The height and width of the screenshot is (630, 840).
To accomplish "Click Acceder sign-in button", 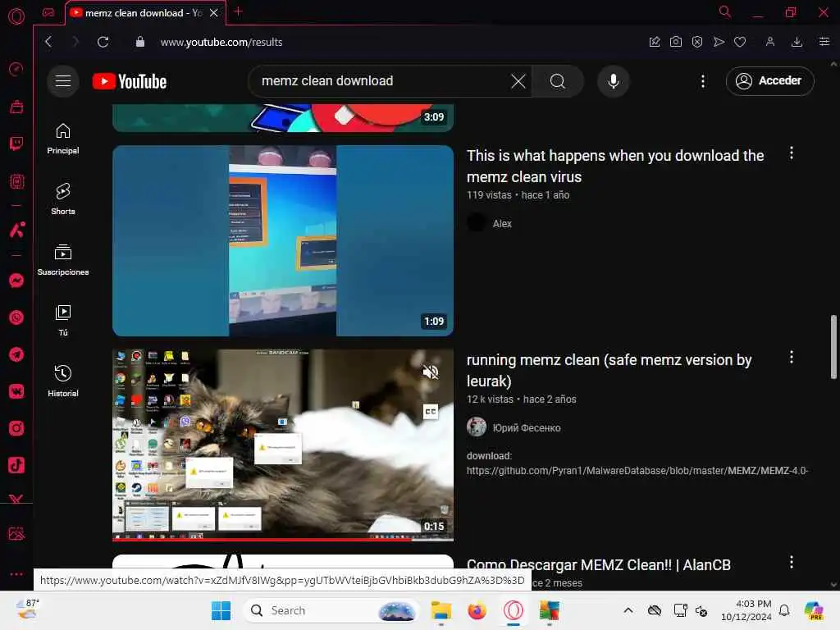I will click(x=769, y=81).
